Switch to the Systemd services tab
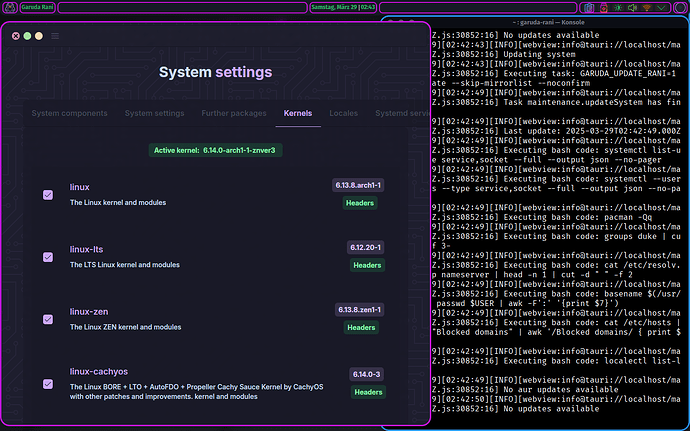The width and height of the screenshot is (690, 431). [402, 113]
